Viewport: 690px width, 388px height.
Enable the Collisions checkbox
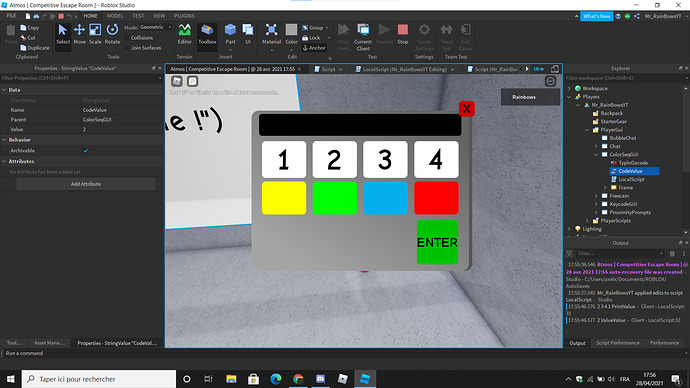tap(127, 38)
